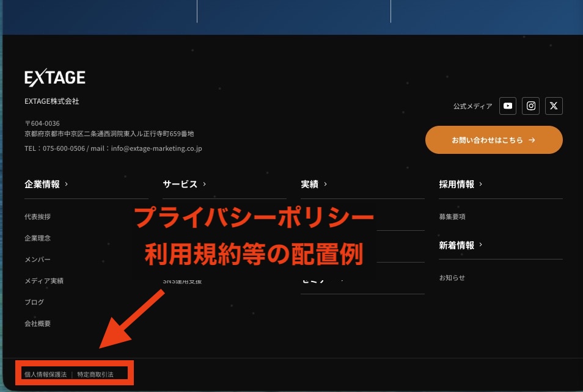Open the 個人情報保護法 link

[45, 374]
